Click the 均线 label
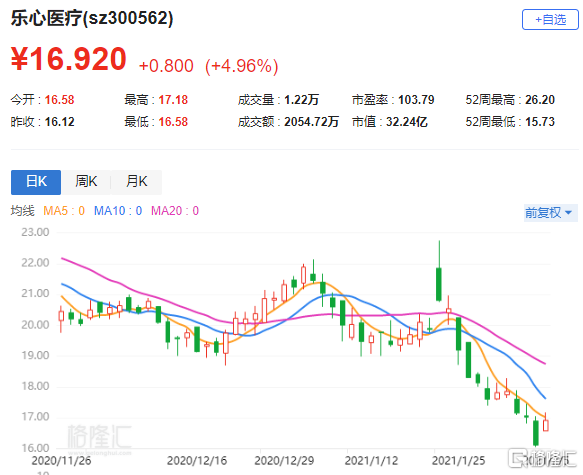Screen dimensions: 583x475 [x=22, y=211]
